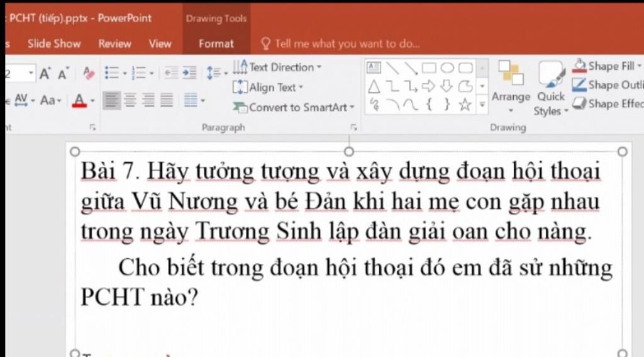Open the Slide Show tab
This screenshot has height=357, width=644.
54,43
